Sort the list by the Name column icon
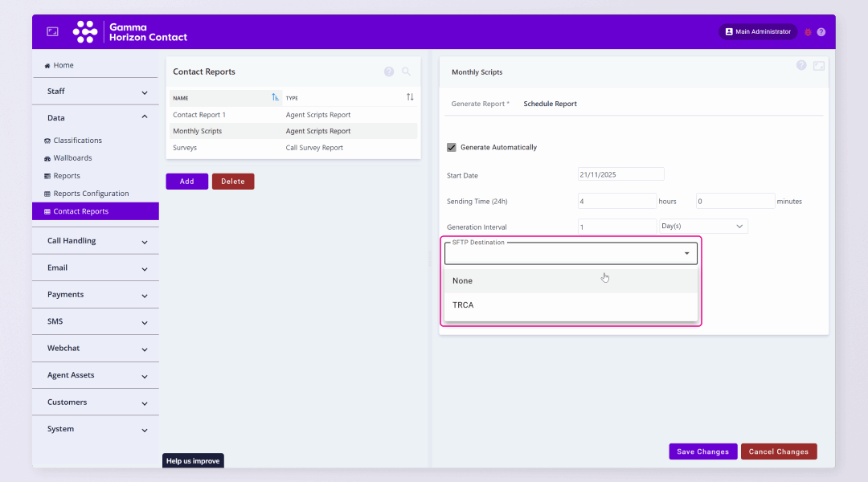 (x=276, y=97)
